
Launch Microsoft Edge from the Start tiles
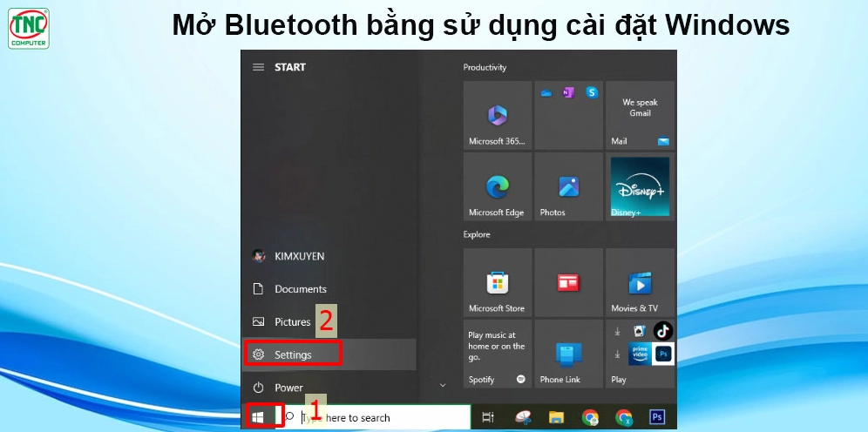(x=497, y=186)
